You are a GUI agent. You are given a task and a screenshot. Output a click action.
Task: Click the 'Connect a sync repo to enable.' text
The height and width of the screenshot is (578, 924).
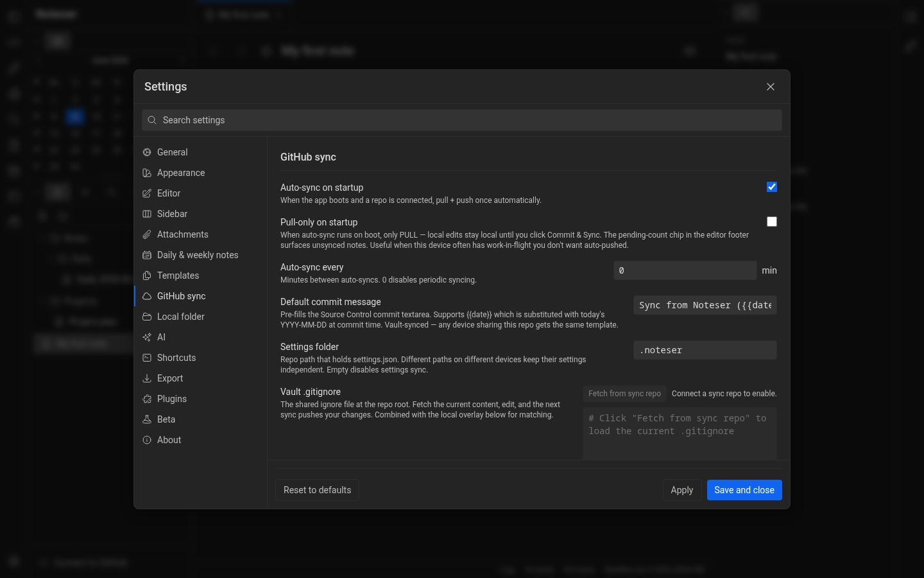(724, 394)
